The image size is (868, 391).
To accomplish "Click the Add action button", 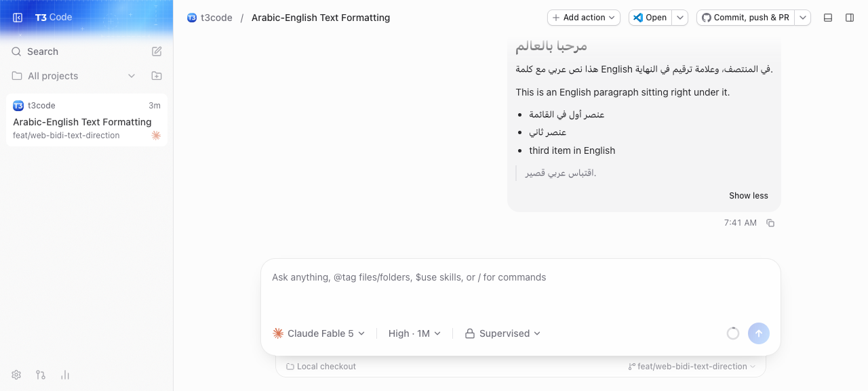I will point(584,18).
